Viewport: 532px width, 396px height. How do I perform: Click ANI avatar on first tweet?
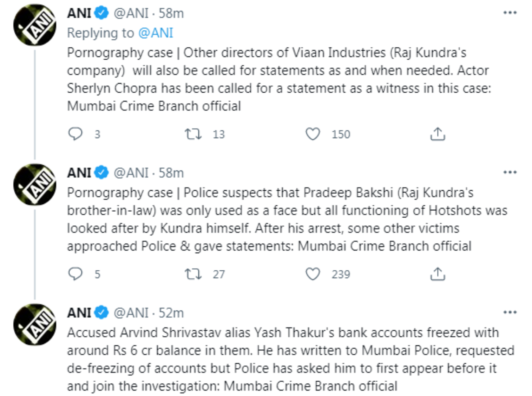click(34, 25)
